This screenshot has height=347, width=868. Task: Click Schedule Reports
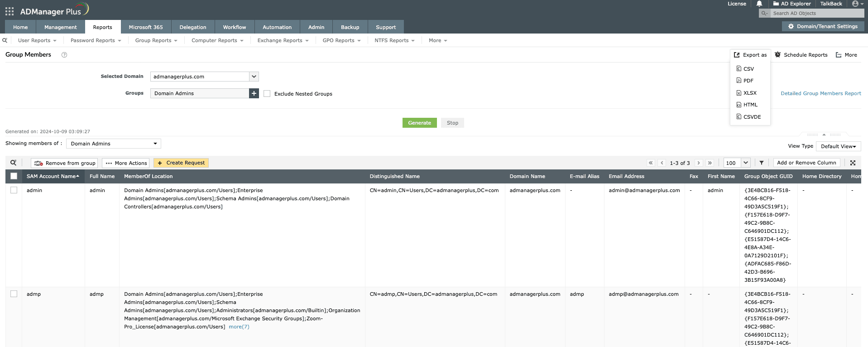801,55
